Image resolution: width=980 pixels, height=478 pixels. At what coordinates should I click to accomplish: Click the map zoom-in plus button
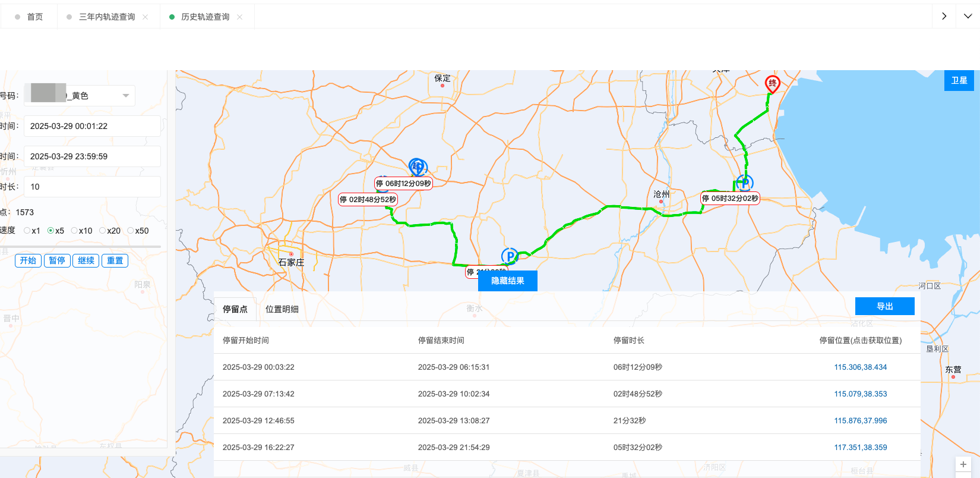pyautogui.click(x=963, y=464)
